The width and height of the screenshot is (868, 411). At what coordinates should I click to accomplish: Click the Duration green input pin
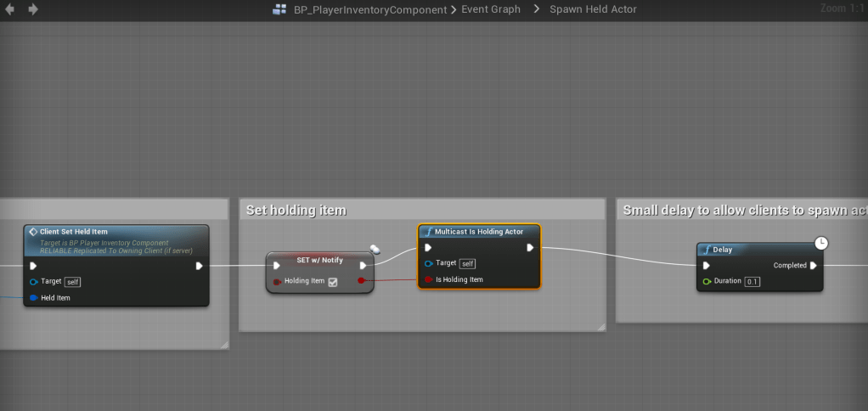pyautogui.click(x=707, y=281)
